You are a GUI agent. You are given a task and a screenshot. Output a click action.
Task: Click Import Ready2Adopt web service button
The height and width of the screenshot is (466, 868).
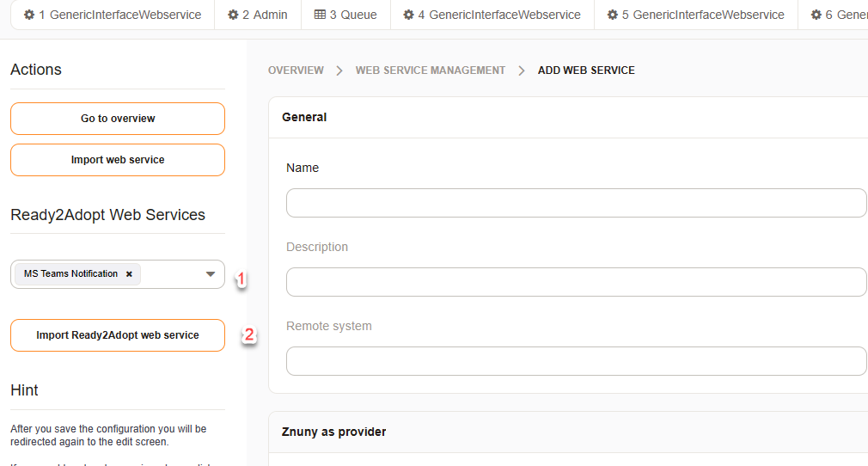point(118,335)
